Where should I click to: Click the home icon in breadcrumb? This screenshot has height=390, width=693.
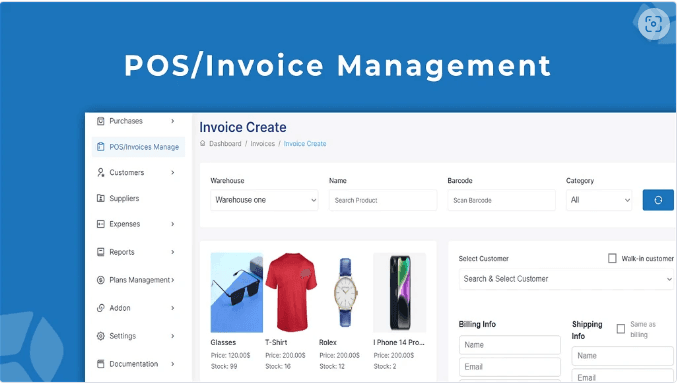(x=203, y=143)
